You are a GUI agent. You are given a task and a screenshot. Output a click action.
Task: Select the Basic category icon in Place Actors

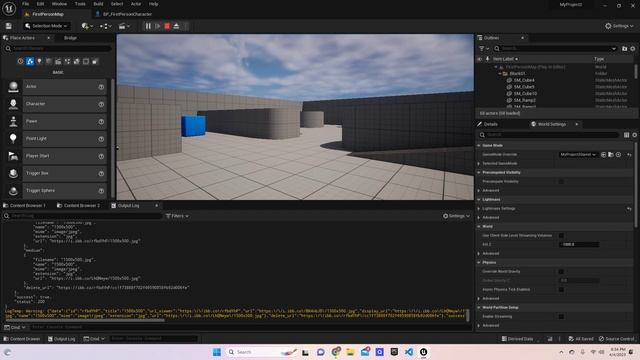[x=30, y=61]
